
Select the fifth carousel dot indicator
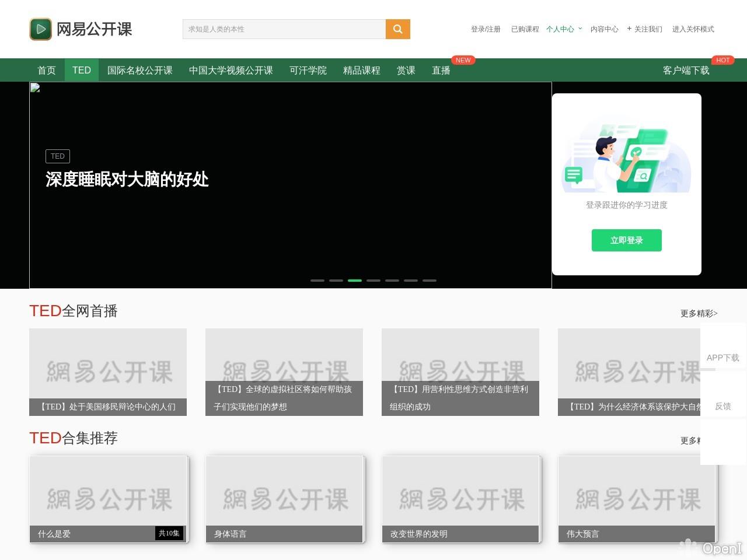pyautogui.click(x=392, y=280)
